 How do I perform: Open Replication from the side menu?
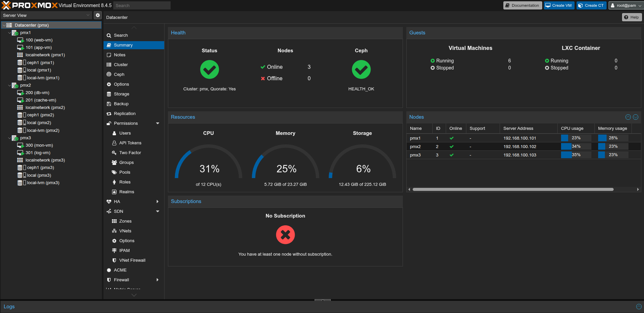[x=124, y=114]
